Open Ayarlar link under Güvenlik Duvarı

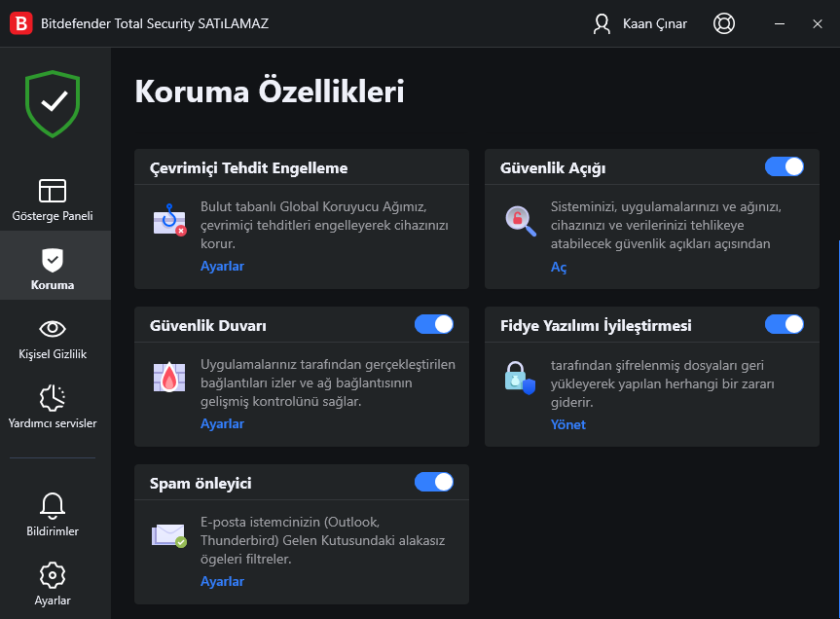(222, 423)
